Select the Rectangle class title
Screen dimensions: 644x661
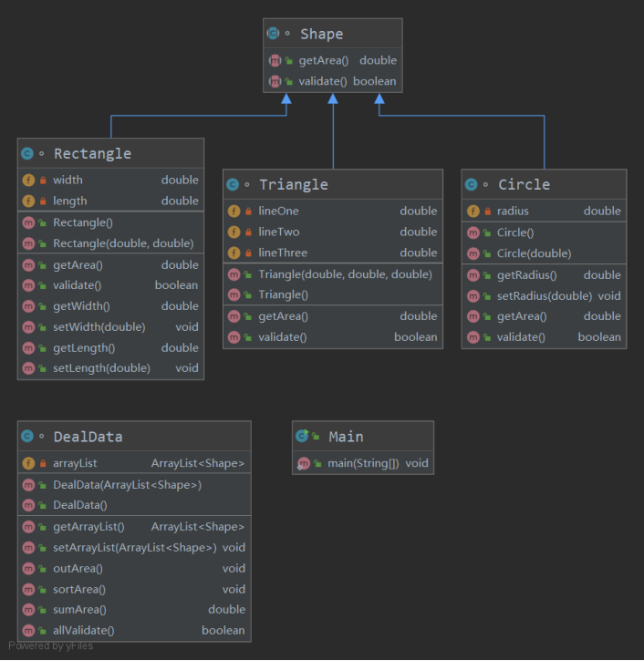92,153
